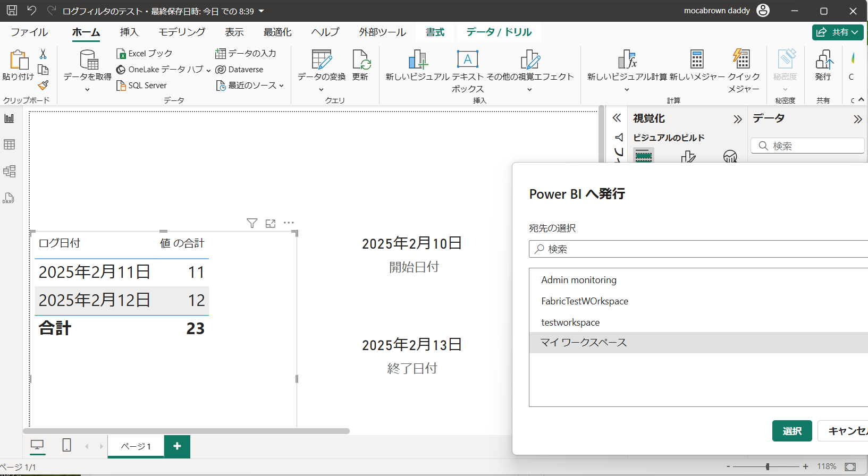Switch to mobile layout icon
This screenshot has width=868, height=476.
click(66, 445)
